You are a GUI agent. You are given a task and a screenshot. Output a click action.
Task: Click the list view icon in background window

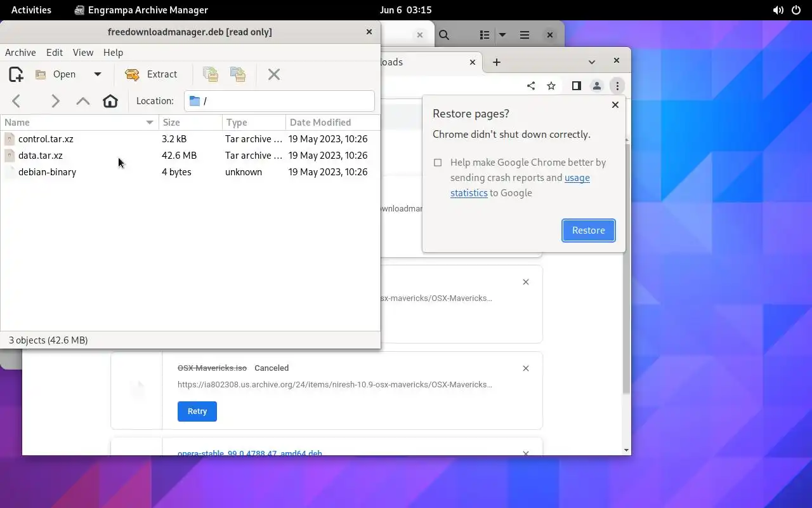(x=485, y=36)
